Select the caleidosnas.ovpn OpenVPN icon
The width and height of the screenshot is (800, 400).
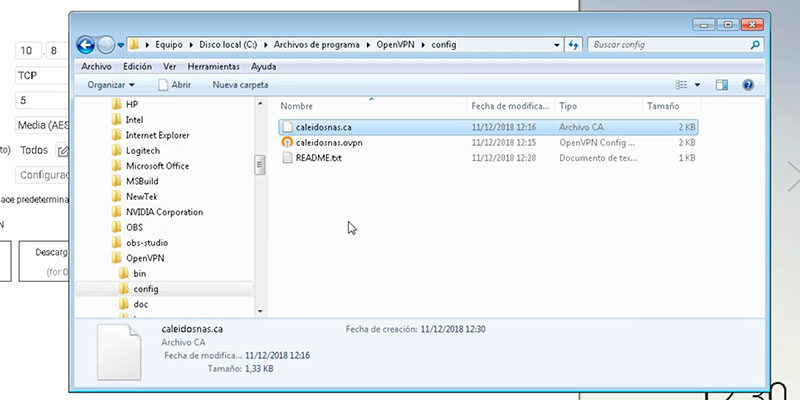[x=288, y=142]
